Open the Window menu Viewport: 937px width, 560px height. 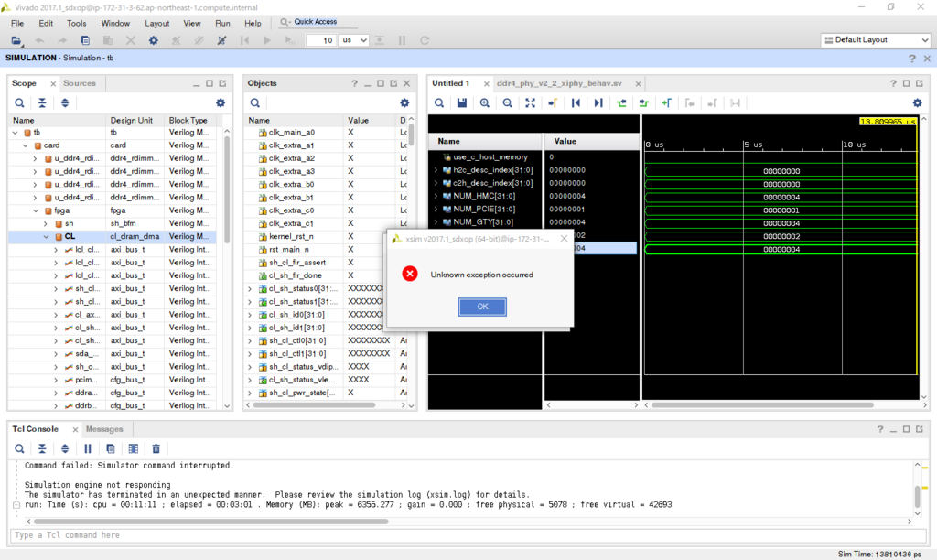(115, 23)
